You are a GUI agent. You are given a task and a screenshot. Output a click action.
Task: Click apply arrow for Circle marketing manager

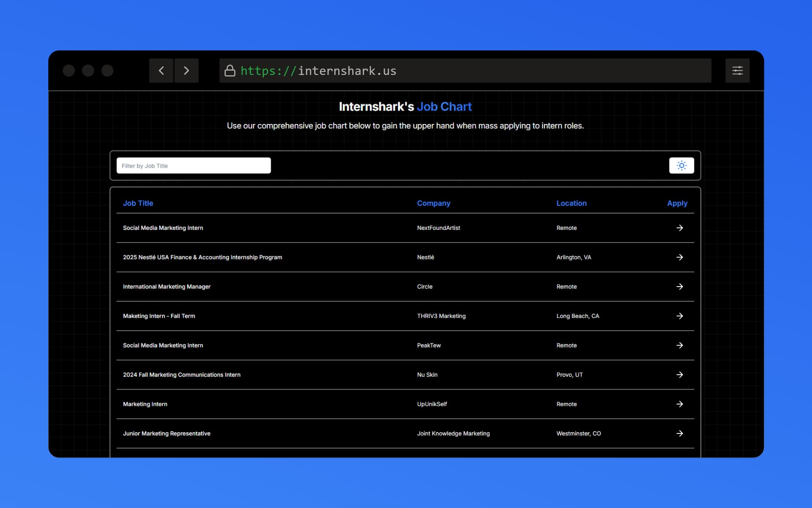[x=679, y=287]
